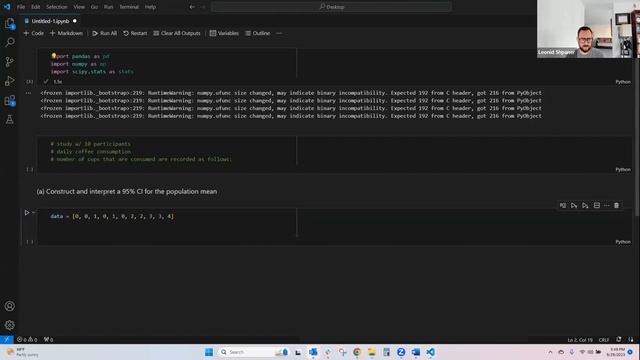Screen dimensions: 640x360
Task: Open Google Chrome from taskbar
Action: pos(357,352)
